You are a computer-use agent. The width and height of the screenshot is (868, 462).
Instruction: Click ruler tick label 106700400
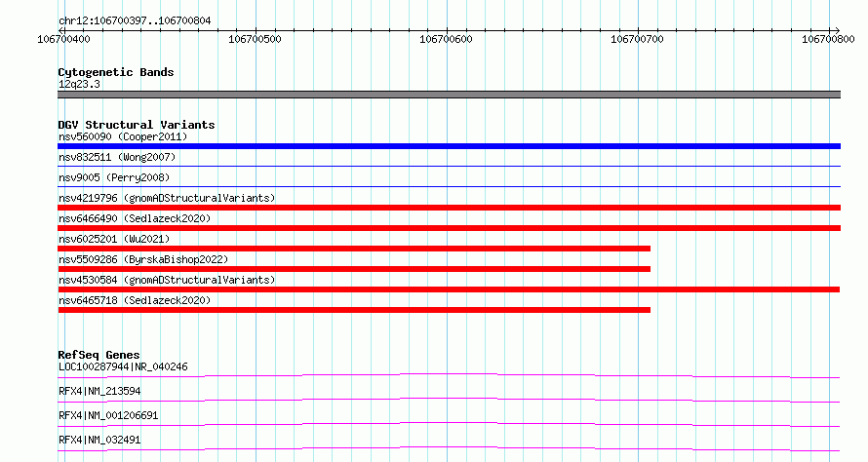(x=63, y=39)
